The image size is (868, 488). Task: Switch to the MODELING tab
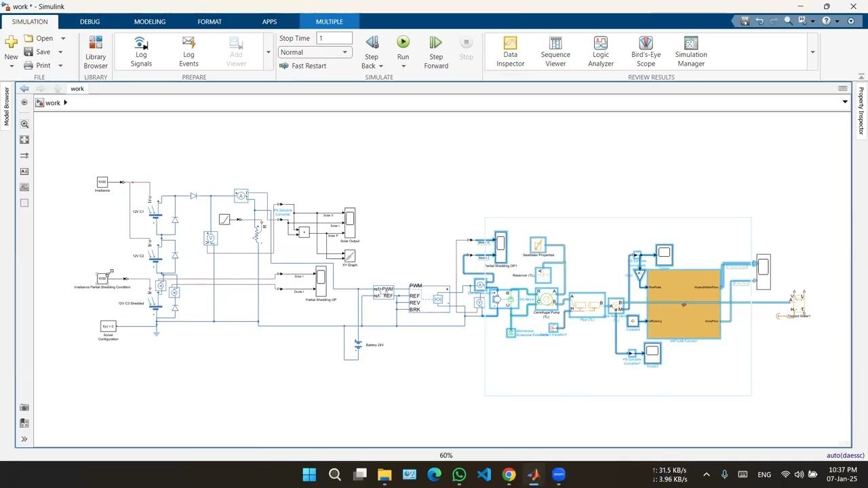[150, 22]
